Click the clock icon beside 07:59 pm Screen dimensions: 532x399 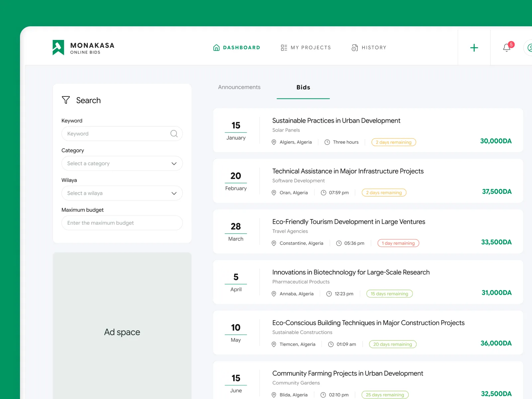[324, 193]
